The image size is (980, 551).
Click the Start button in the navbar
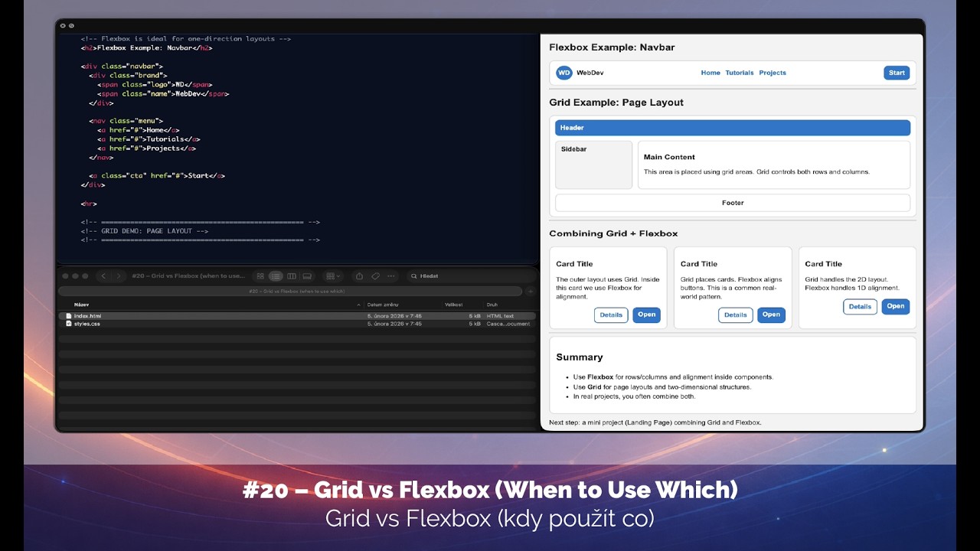[897, 73]
